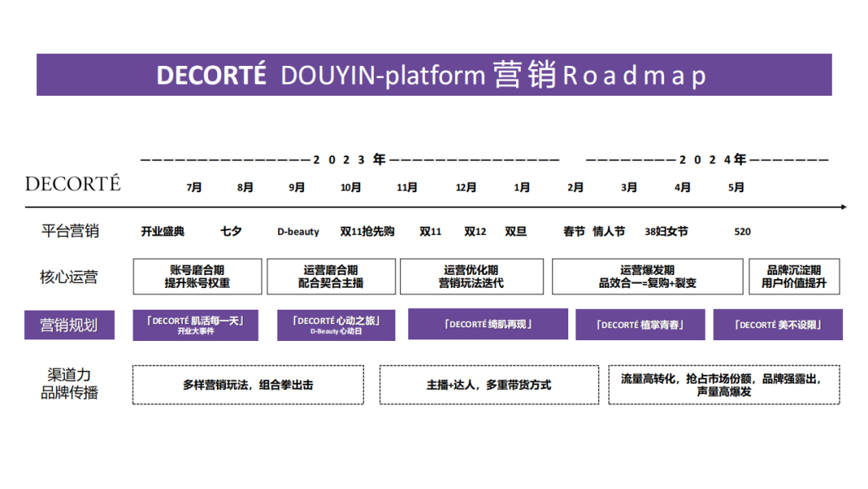
Task: Click the 7月 month label
Action: tap(194, 187)
